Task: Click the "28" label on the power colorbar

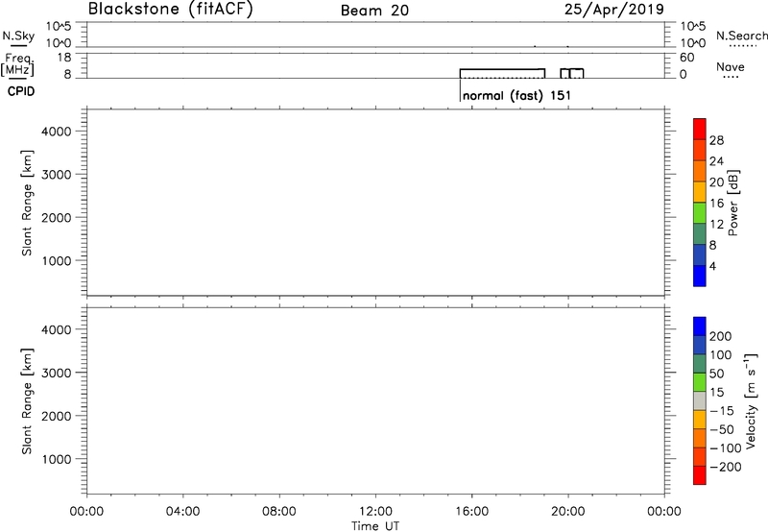Action: pos(716,140)
